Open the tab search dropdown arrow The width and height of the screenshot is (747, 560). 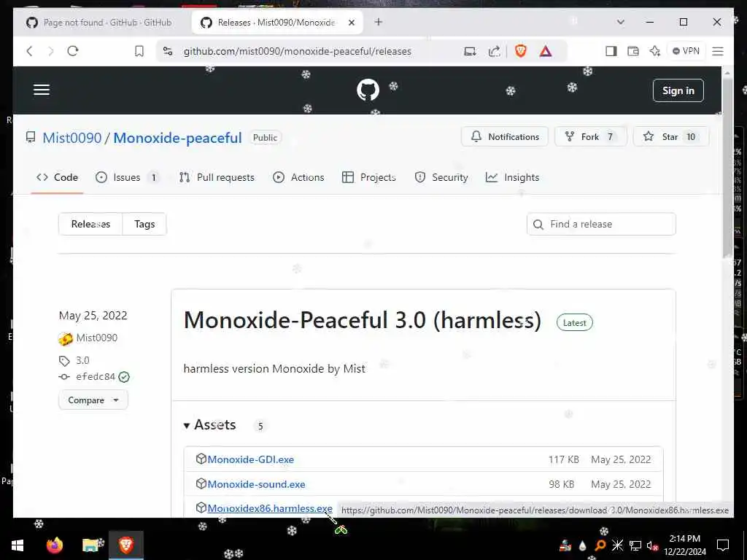(620, 22)
